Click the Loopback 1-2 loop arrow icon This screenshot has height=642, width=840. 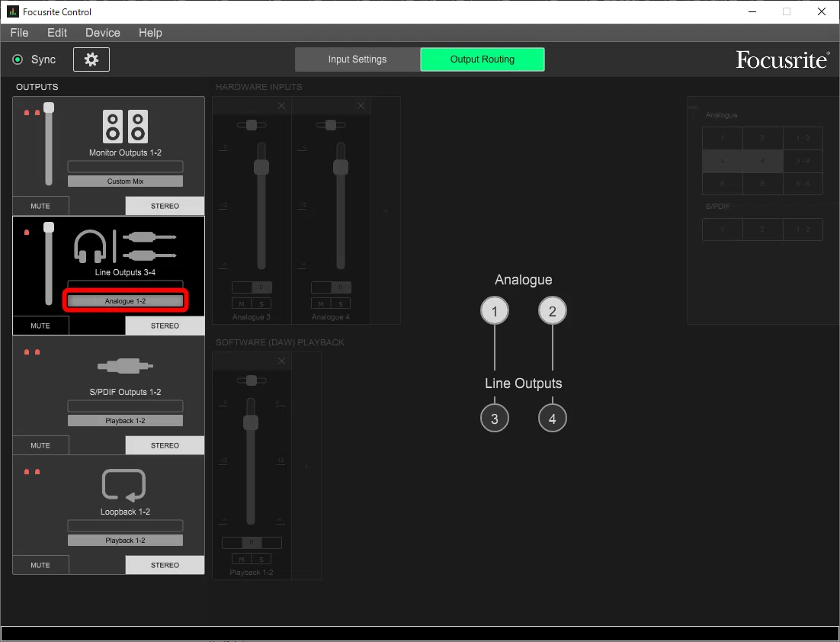[x=123, y=486]
